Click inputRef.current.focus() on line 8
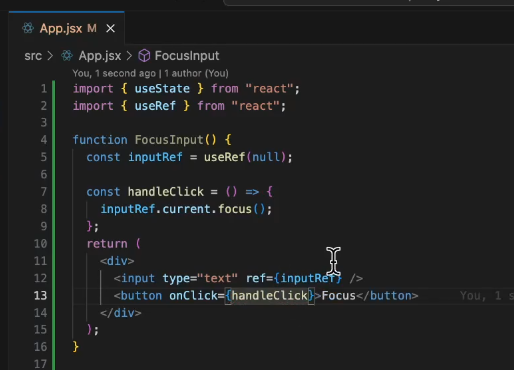514x370 pixels. click(183, 209)
